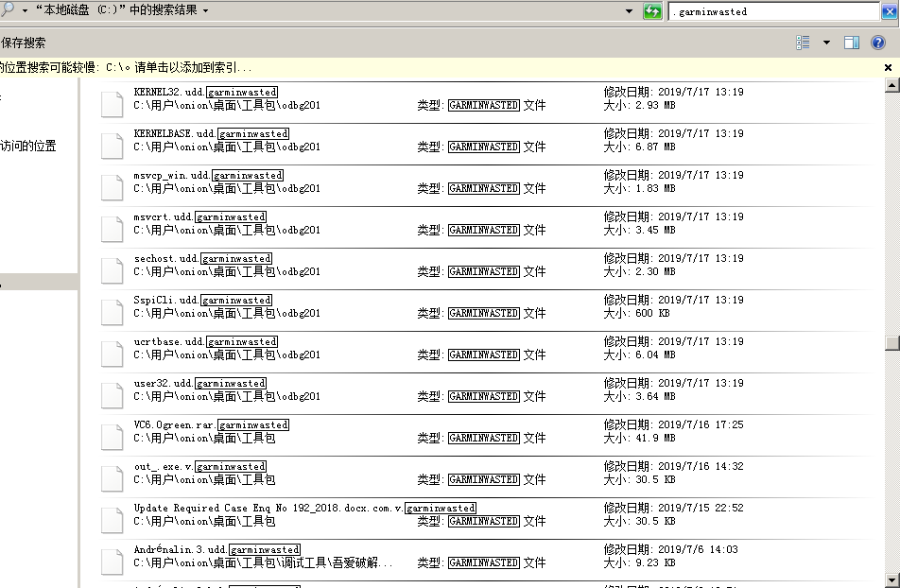900x588 pixels.
Task: Select the sechost.udd.garminwasted file icon
Action: [x=112, y=270]
